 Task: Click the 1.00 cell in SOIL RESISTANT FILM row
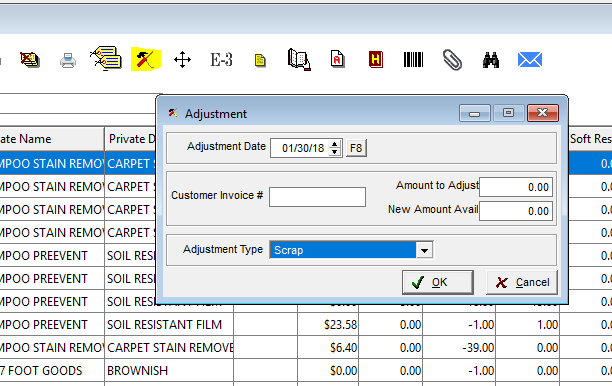click(527, 324)
